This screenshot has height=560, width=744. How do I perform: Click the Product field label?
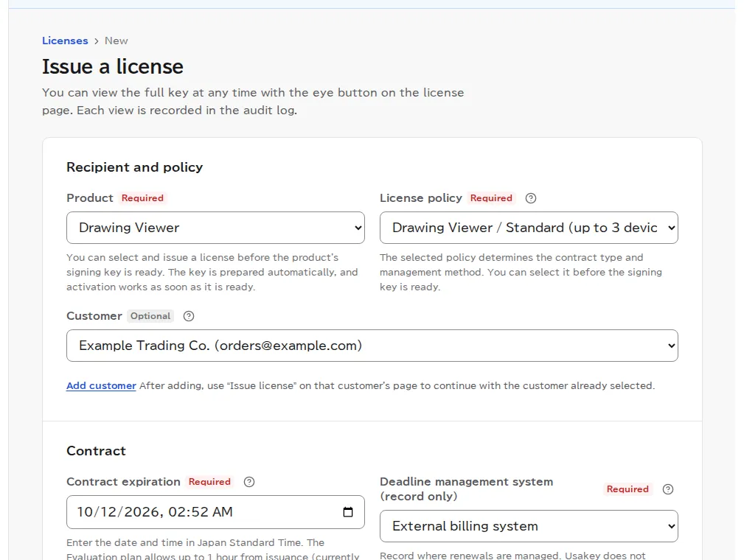(x=90, y=198)
